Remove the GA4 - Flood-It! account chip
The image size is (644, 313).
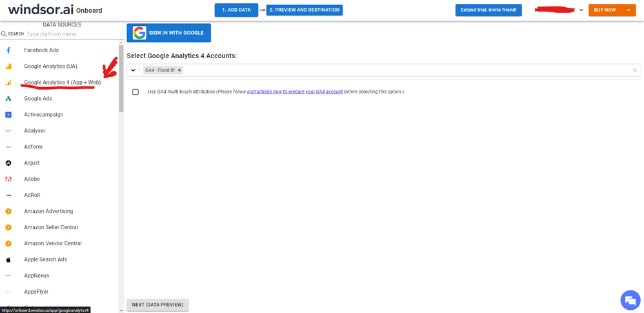click(x=179, y=70)
